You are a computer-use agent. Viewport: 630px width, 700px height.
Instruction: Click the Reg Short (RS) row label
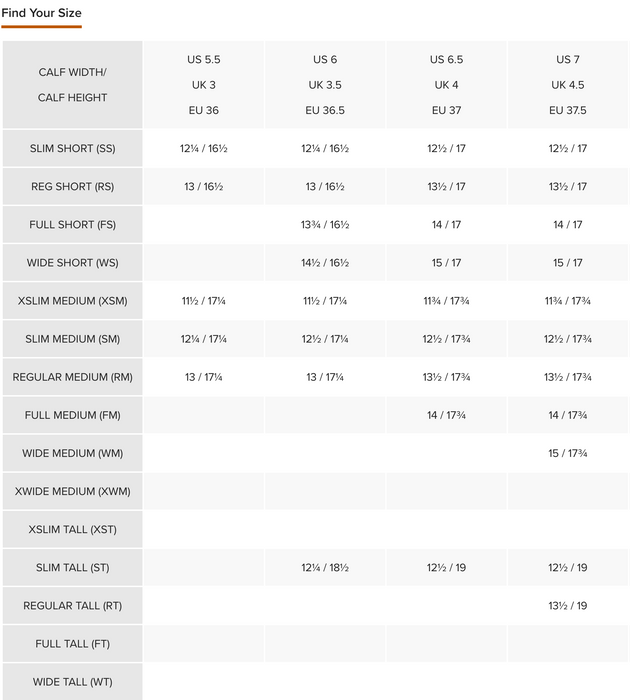pos(72,187)
